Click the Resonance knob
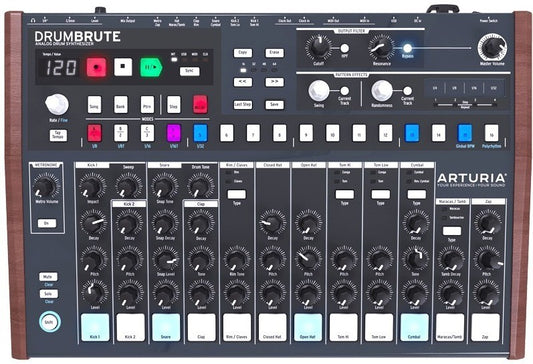This screenshot has width=533, height=364. pos(381,47)
